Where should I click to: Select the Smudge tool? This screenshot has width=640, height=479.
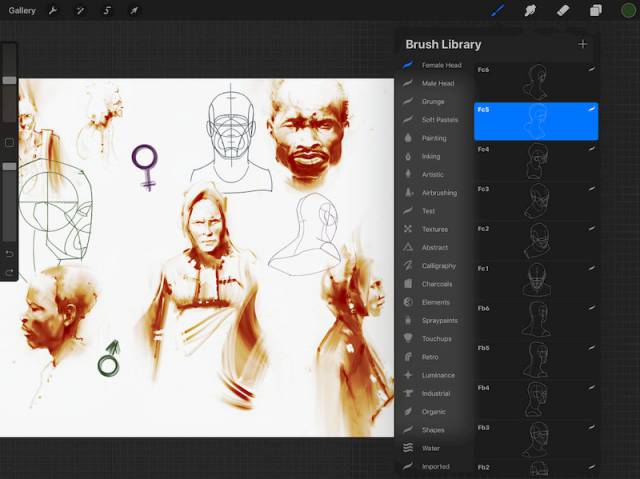coord(530,11)
